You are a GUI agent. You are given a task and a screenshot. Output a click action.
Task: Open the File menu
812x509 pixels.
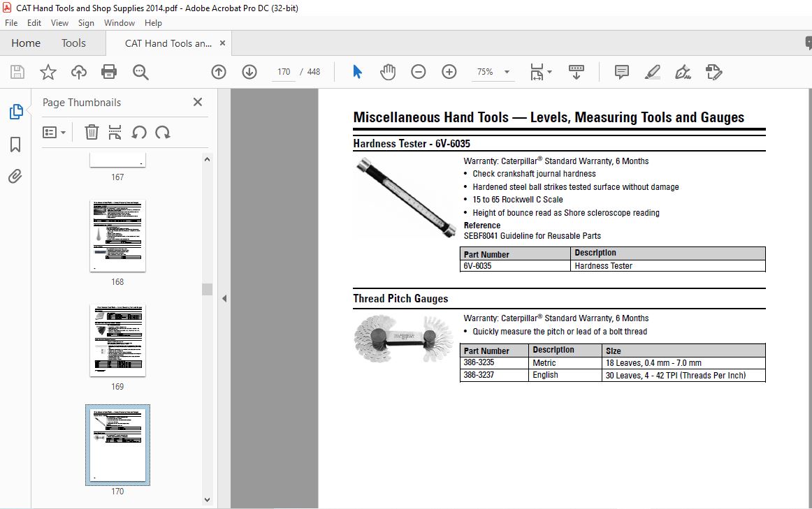tap(11, 23)
